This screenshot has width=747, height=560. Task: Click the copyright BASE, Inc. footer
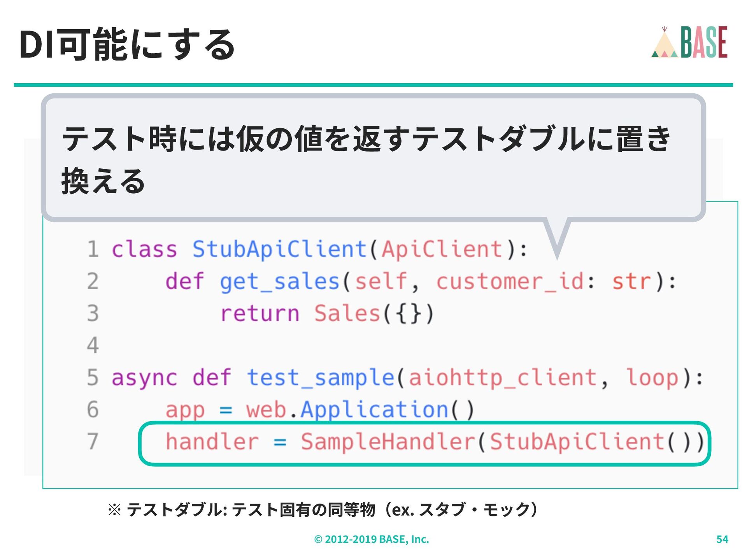click(x=372, y=539)
